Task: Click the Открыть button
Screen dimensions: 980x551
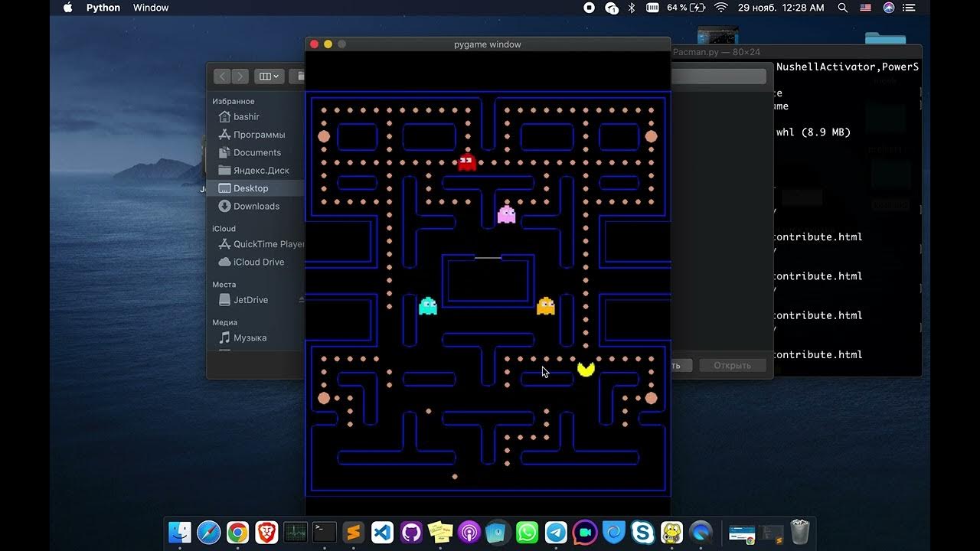Action: pos(732,365)
